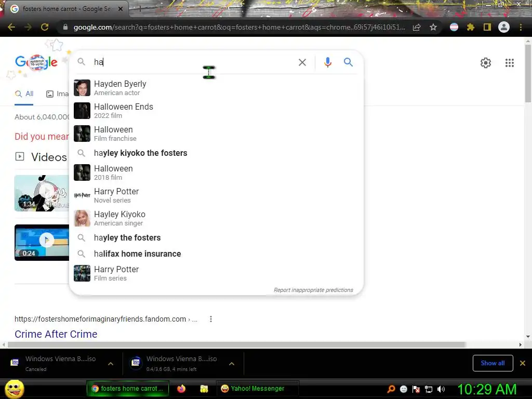Click the tray search magnifier icon
The height and width of the screenshot is (399, 532).
(391, 389)
